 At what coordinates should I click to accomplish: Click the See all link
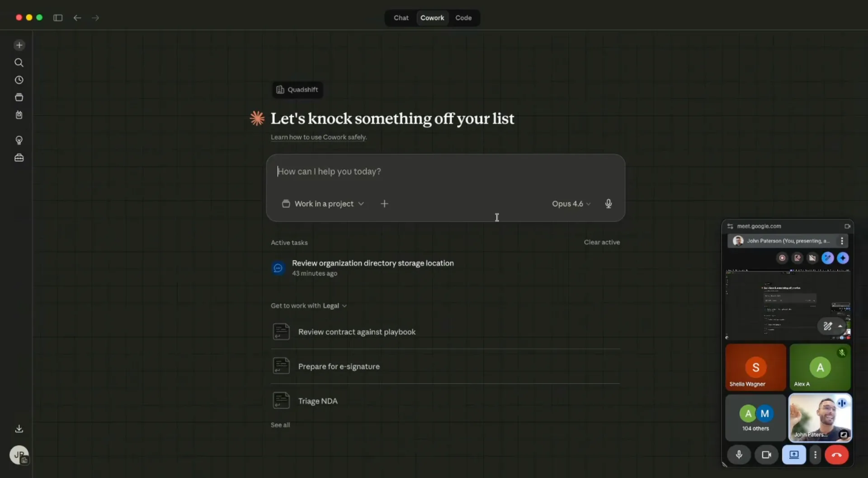point(280,425)
